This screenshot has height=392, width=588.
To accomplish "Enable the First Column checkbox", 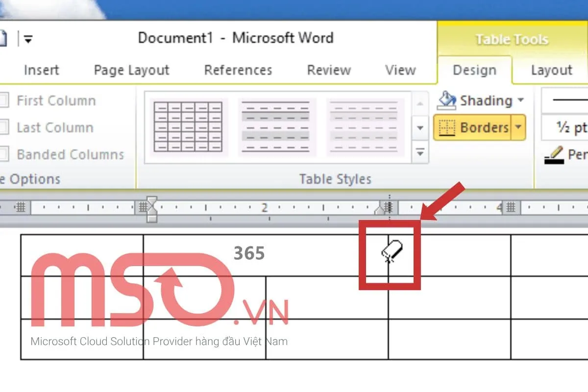I will [3, 101].
